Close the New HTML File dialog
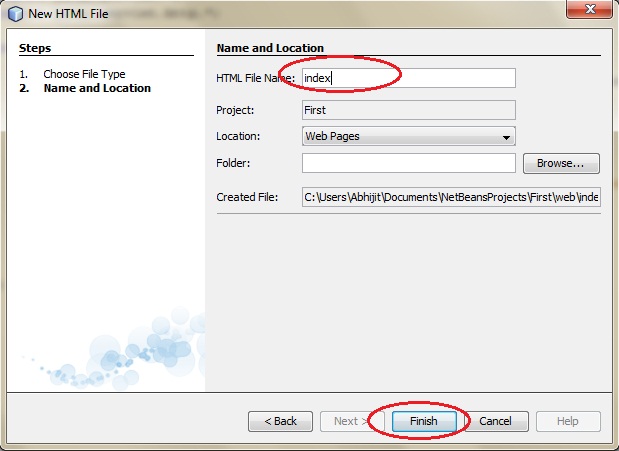The width and height of the screenshot is (619, 451). tap(589, 9)
